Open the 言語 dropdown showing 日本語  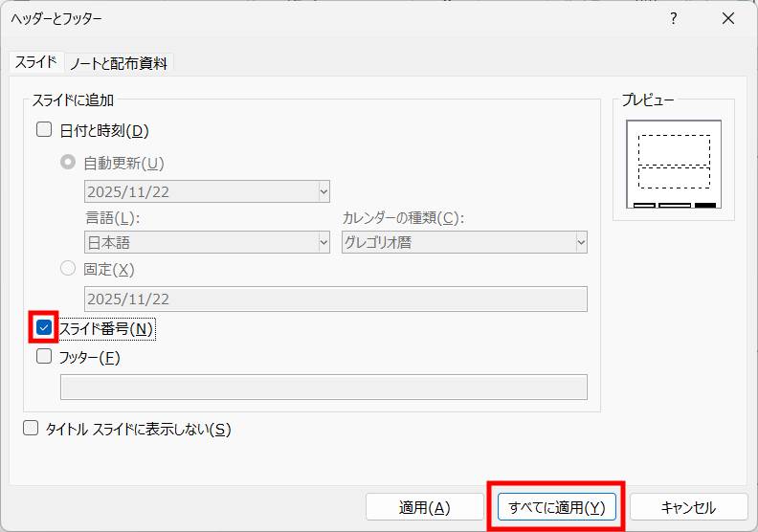[207, 242]
